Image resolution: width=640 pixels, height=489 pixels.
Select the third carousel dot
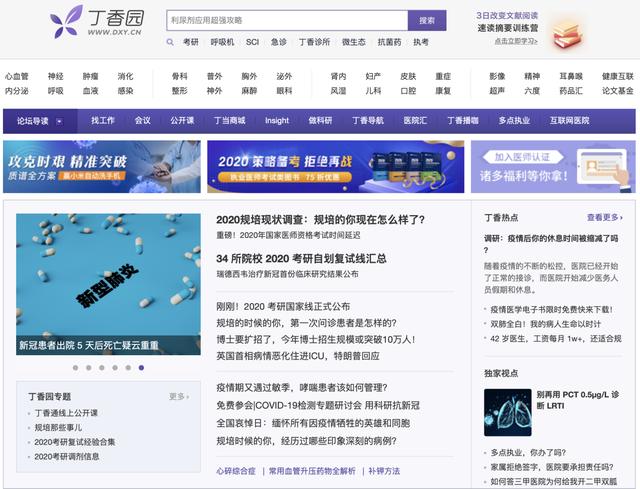(102, 368)
